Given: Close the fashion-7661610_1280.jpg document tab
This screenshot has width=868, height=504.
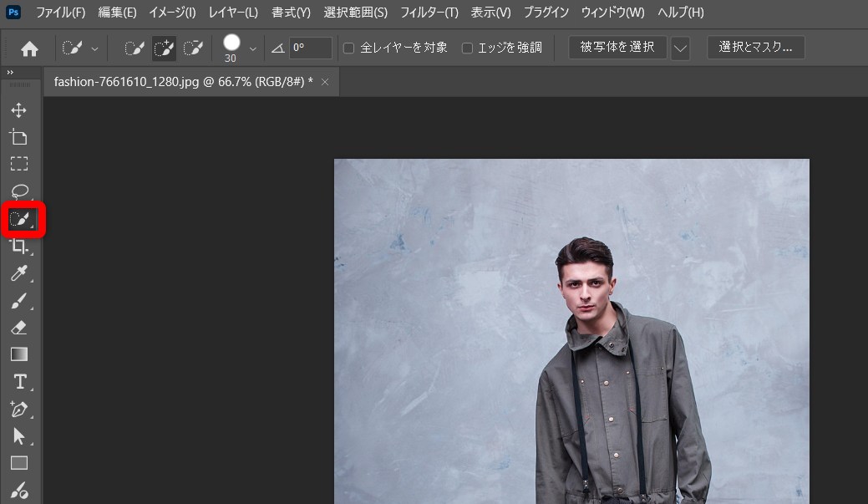Looking at the screenshot, I should tap(325, 82).
